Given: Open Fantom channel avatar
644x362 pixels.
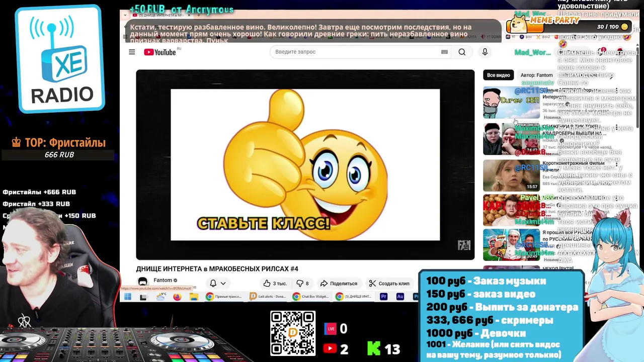Looking at the screenshot, I should click(x=143, y=282).
